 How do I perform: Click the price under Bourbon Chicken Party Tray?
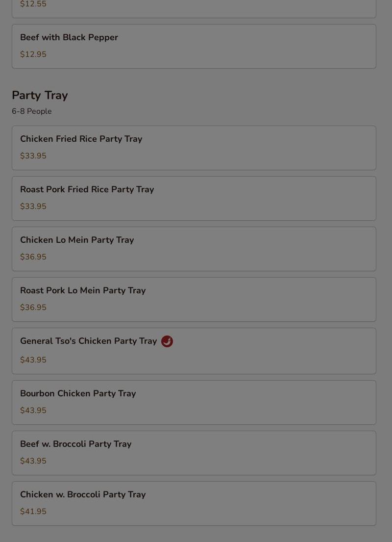pos(33,411)
